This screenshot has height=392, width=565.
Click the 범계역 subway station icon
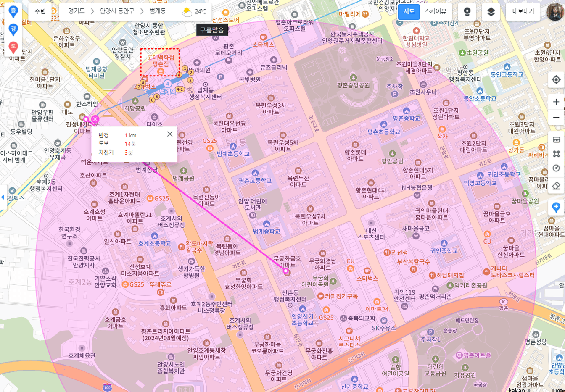pos(167,84)
